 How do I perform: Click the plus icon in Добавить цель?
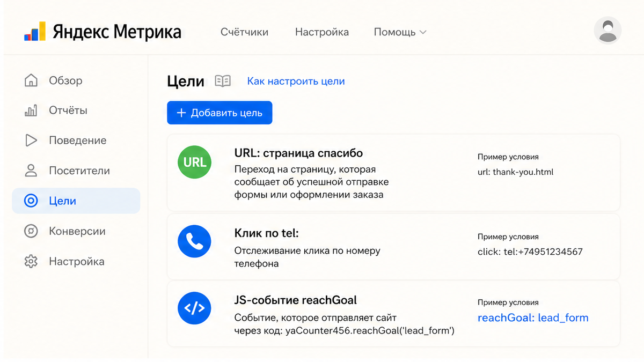[x=181, y=113]
